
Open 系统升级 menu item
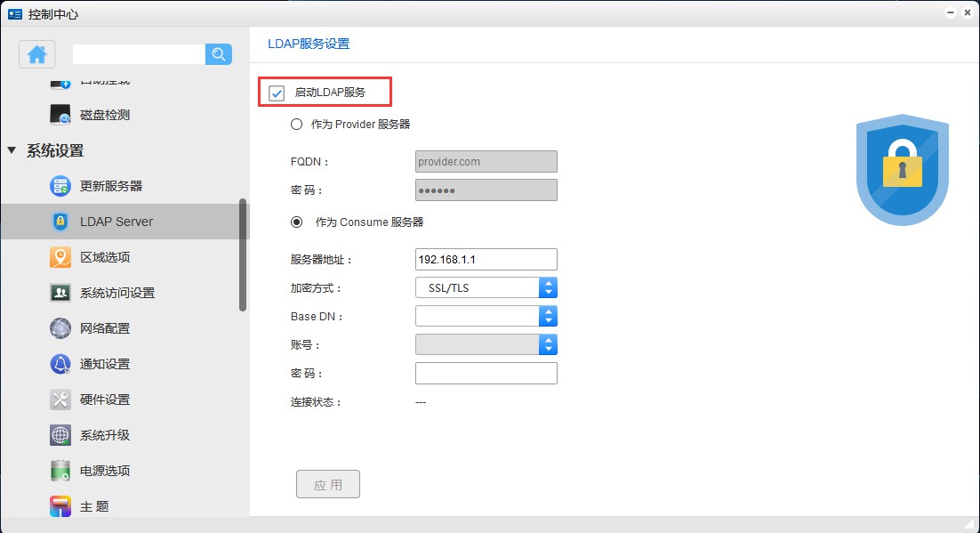[x=105, y=435]
